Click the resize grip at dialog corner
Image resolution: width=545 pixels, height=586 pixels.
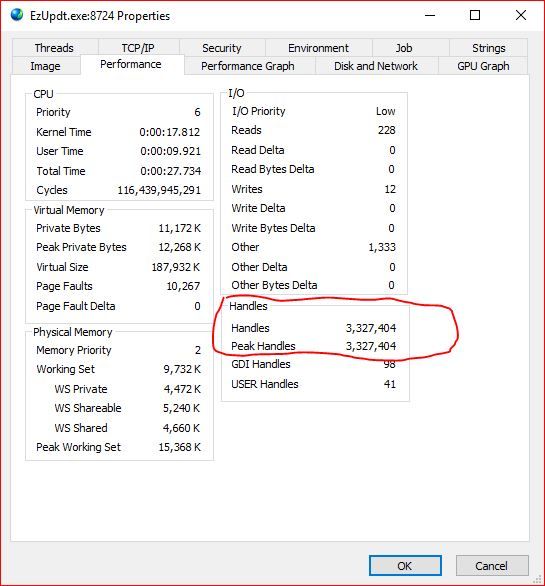538,579
